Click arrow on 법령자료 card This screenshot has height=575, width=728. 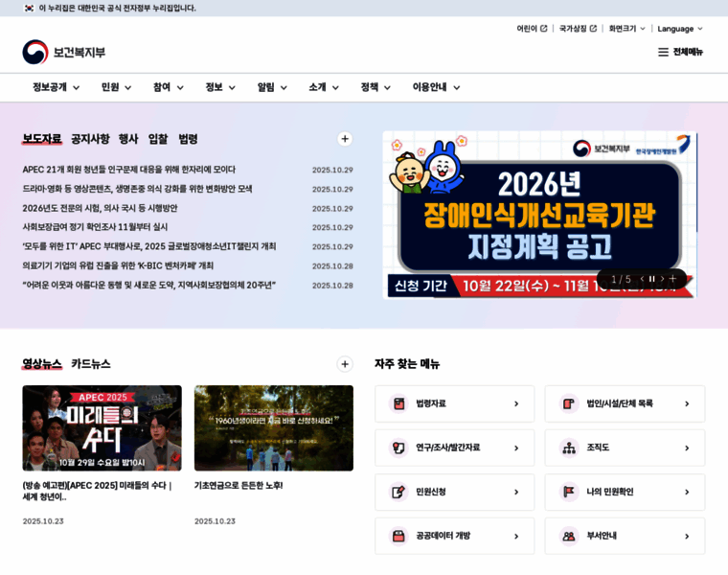pos(516,404)
